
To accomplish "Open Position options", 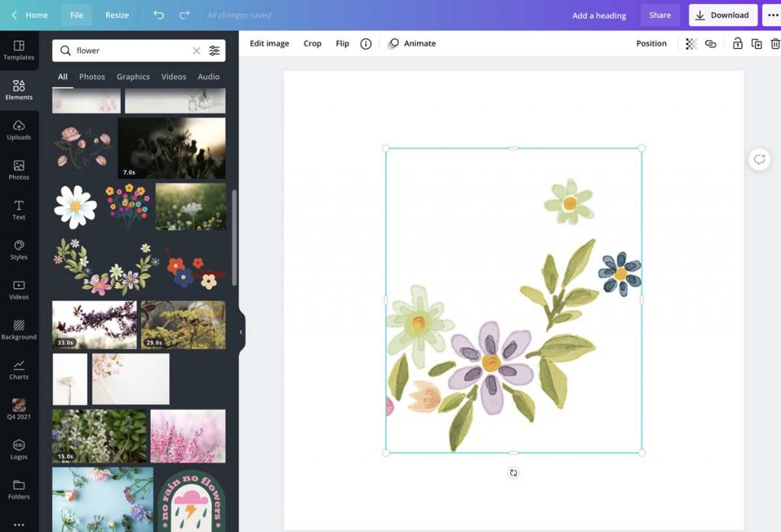I will pos(651,43).
